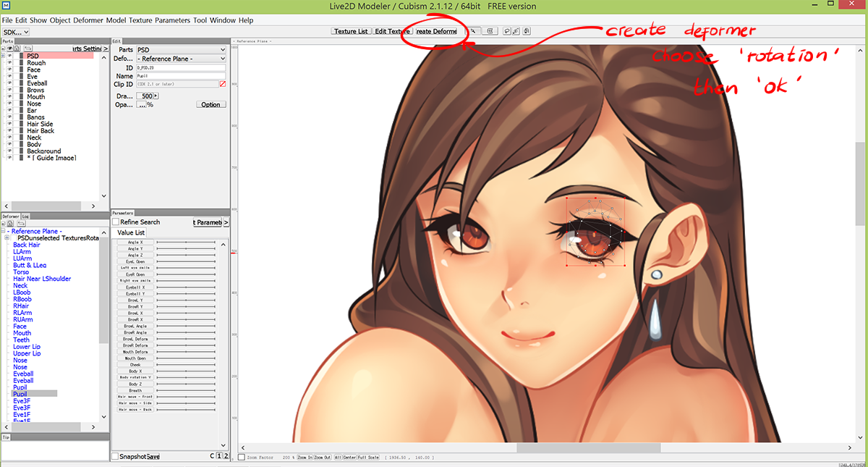Switch to the Log tab
Image resolution: width=868 pixels, height=467 pixels.
pos(25,216)
